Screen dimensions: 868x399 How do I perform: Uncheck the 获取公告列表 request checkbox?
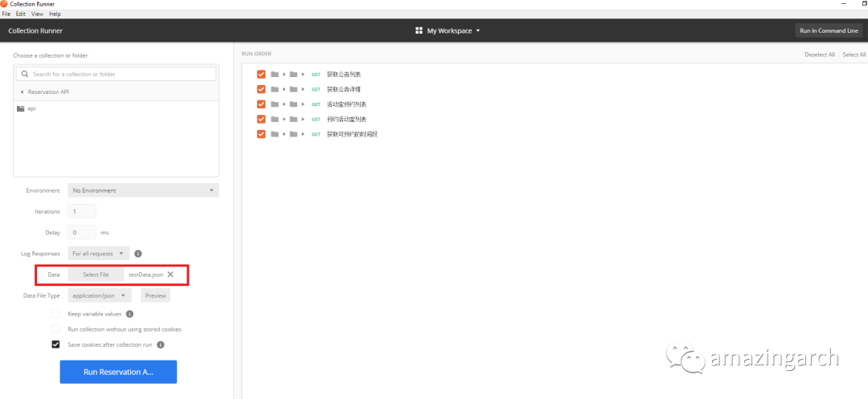261,74
